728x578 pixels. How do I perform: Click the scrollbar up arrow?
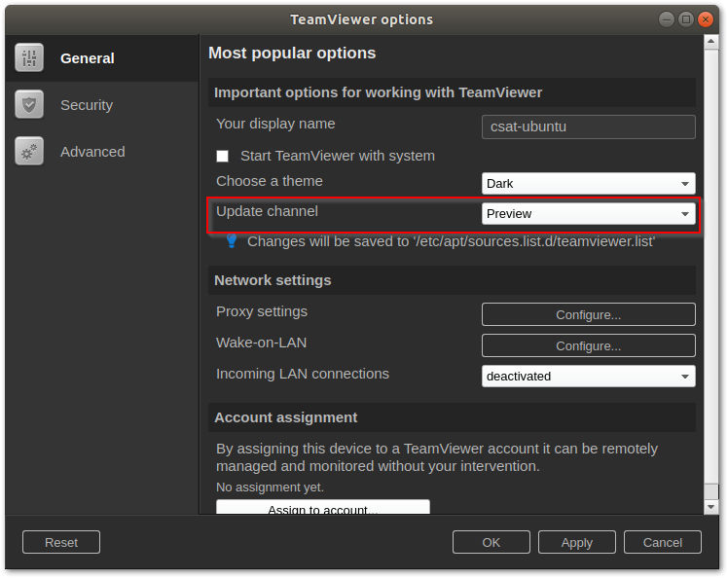(x=710, y=42)
